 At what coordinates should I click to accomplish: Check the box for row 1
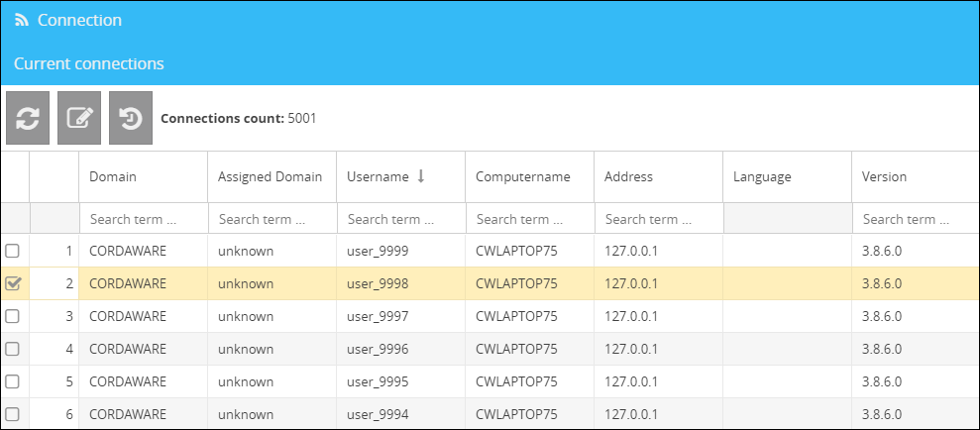pyautogui.click(x=13, y=251)
